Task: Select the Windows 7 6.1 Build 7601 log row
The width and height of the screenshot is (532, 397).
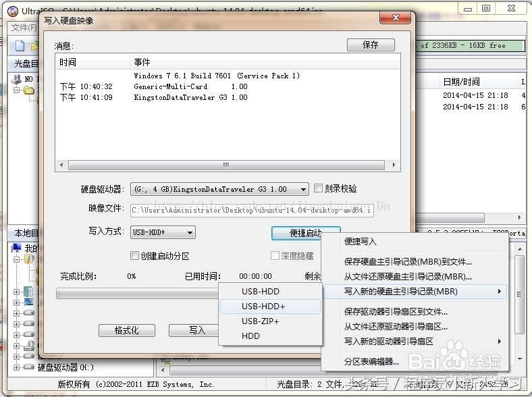Action: (x=228, y=76)
